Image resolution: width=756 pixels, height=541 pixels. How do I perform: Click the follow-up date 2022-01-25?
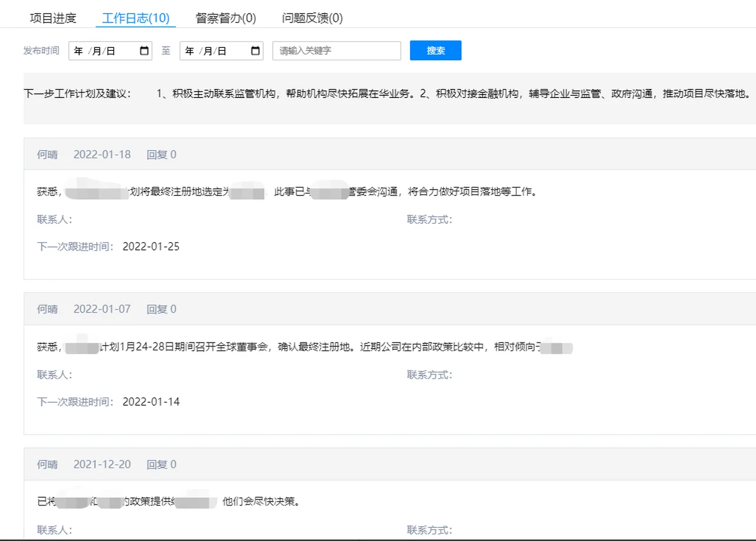click(151, 247)
